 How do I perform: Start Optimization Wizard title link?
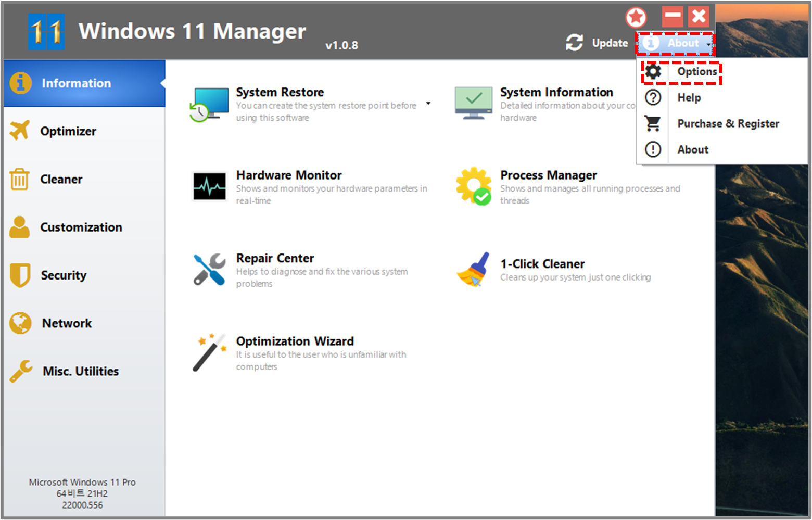point(295,341)
